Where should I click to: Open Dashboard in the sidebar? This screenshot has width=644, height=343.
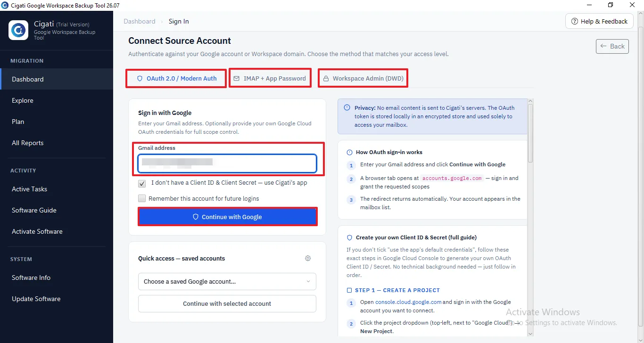[x=57, y=79]
